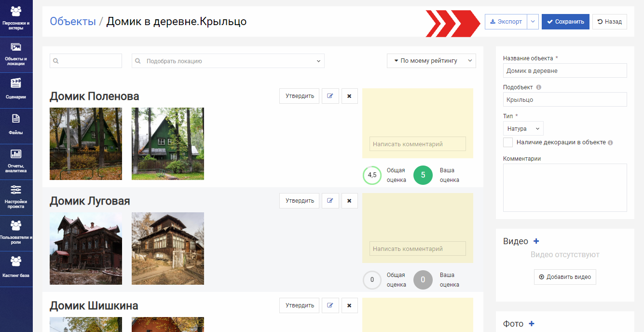Open Персонажи и актеры sidebar section
Viewport: 644px width, 332px height.
click(x=16, y=18)
